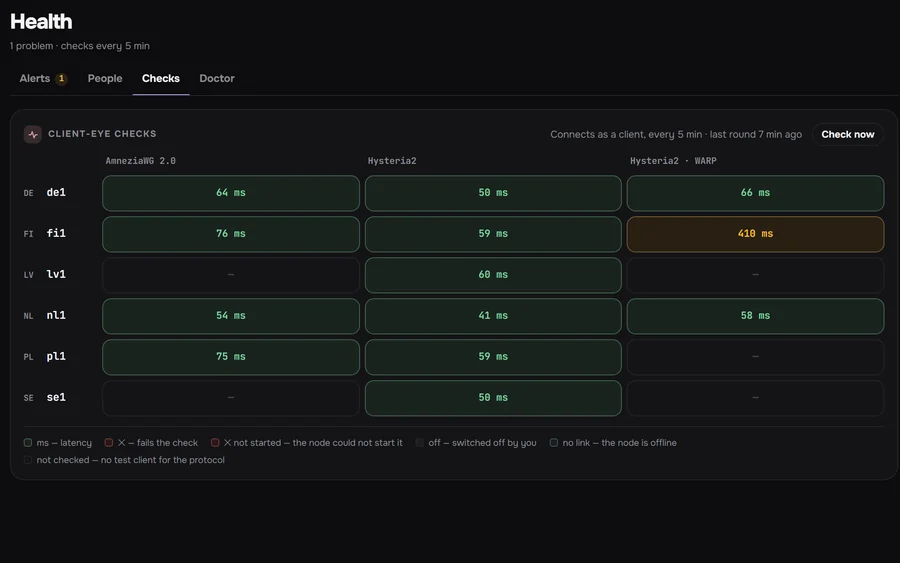The width and height of the screenshot is (900, 563).
Task: Click '1 problem · checks every 5 min' subtitle
Action: (x=80, y=46)
